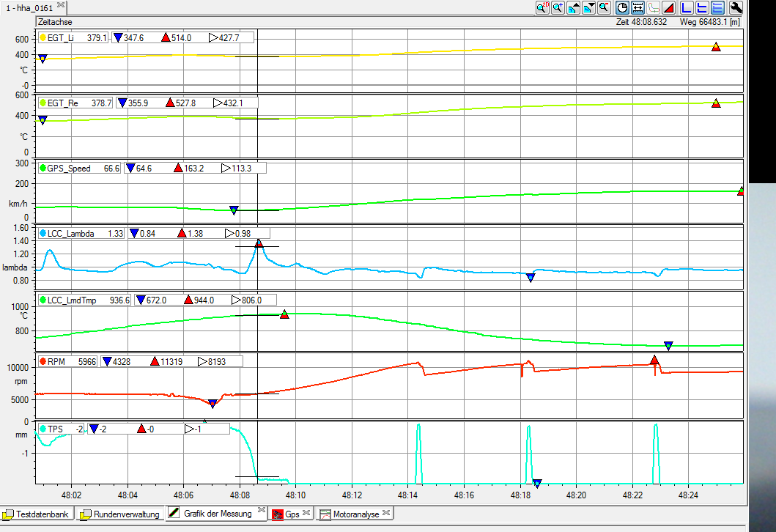Click the track map outline icon
The width and height of the screenshot is (776, 532).
click(654, 8)
